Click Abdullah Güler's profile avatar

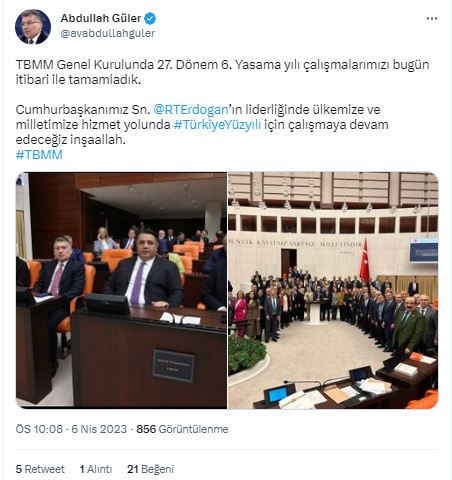[33, 27]
